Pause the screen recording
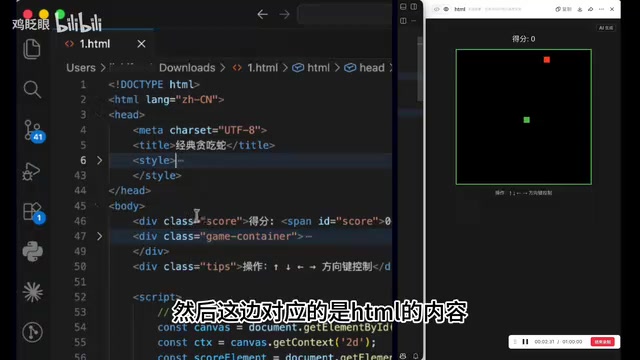Image resolution: width=640 pixels, height=360 pixels. [x=525, y=342]
